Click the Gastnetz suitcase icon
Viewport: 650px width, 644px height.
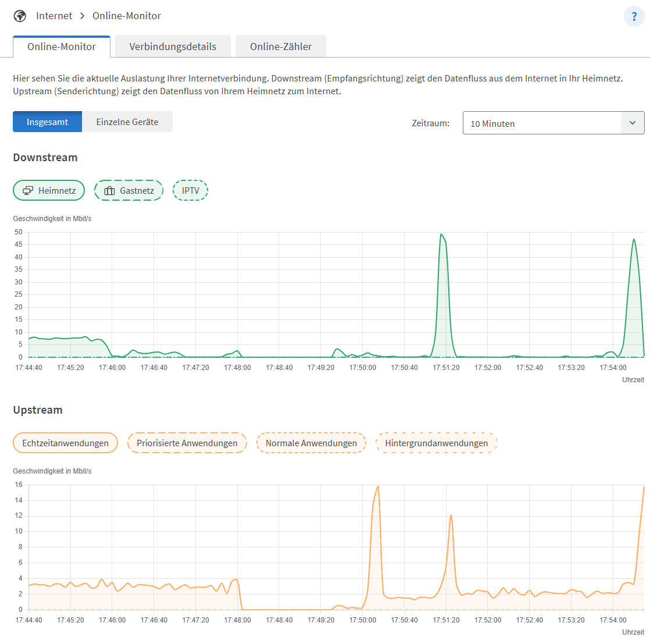[109, 190]
